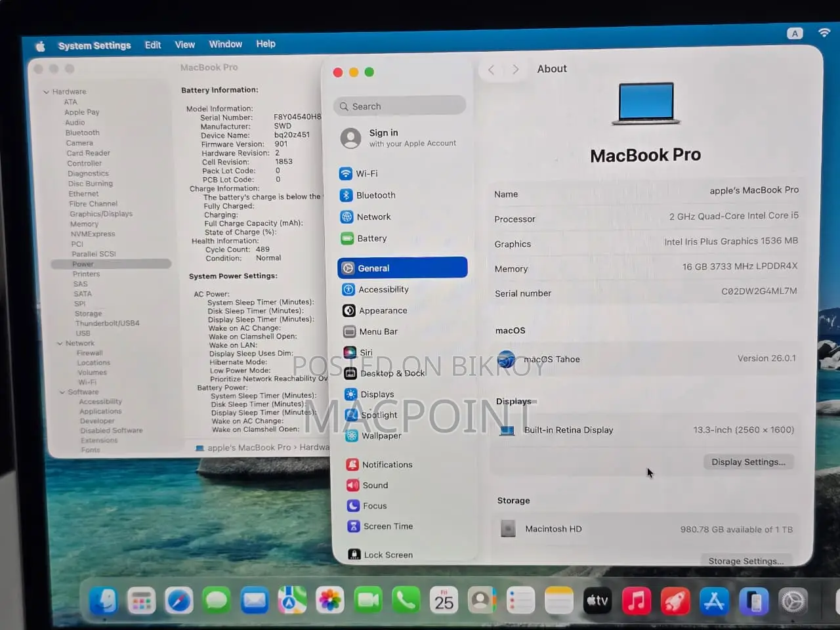Click the Search field in System Settings

click(400, 106)
